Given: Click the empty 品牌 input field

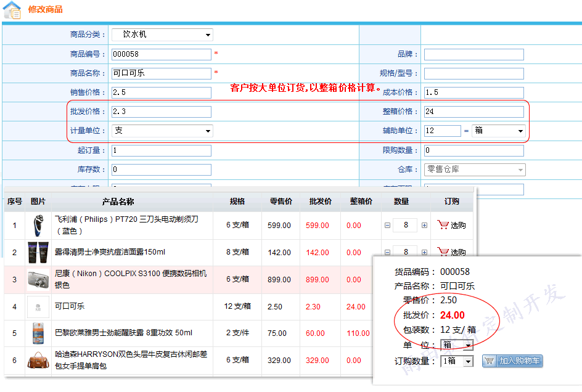Looking at the screenshot, I should [x=474, y=54].
